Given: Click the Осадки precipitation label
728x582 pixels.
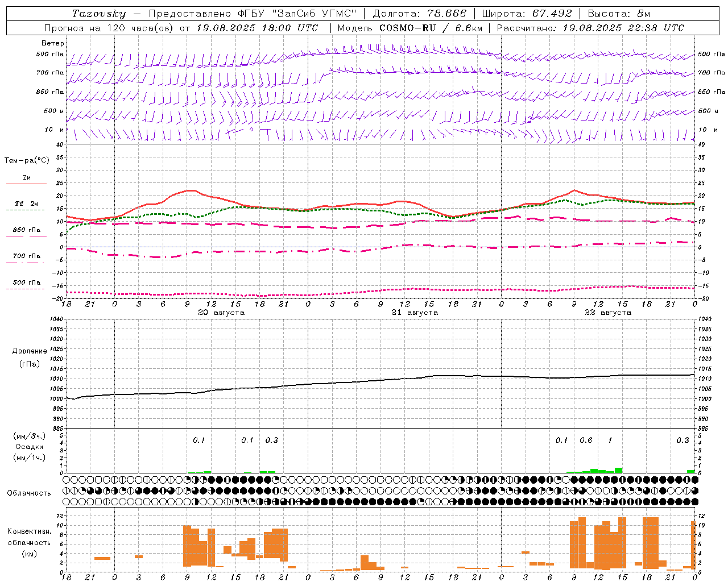Looking at the screenshot, I should (x=30, y=447).
